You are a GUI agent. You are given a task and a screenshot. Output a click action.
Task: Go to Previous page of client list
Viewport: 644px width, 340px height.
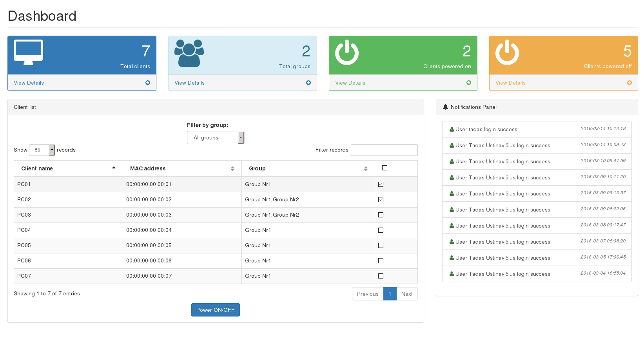[368, 294]
